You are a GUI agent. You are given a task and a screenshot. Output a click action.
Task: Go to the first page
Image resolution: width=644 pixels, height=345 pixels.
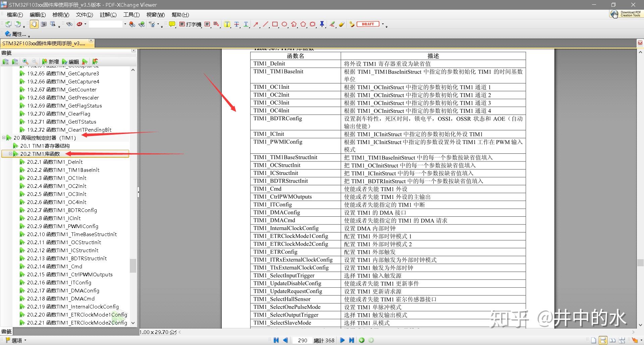pos(276,340)
